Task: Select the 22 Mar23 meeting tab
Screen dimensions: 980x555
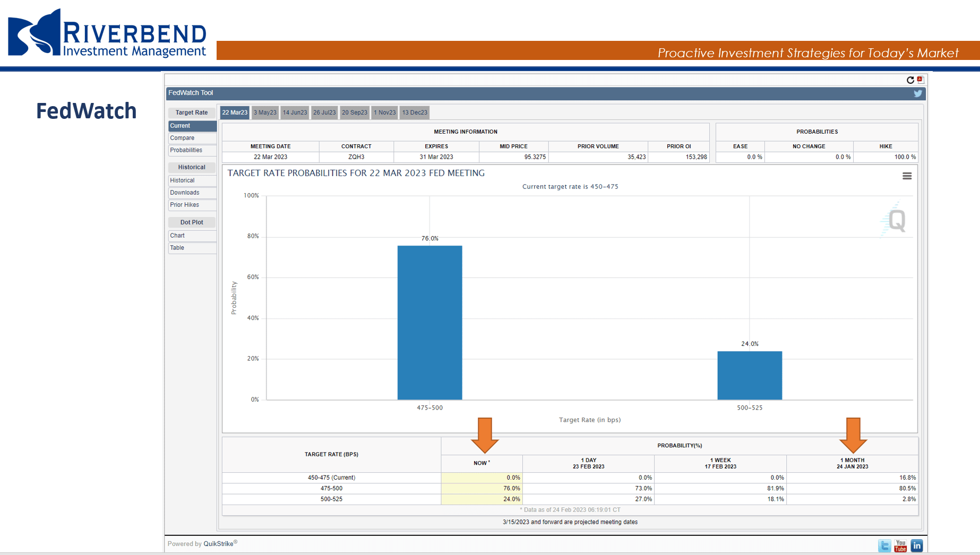Action: pos(235,112)
